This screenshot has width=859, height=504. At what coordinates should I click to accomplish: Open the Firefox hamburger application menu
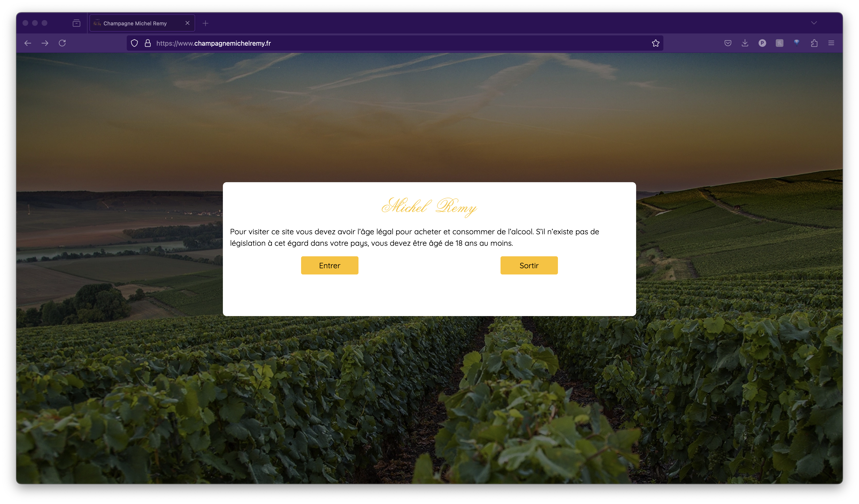coord(831,43)
